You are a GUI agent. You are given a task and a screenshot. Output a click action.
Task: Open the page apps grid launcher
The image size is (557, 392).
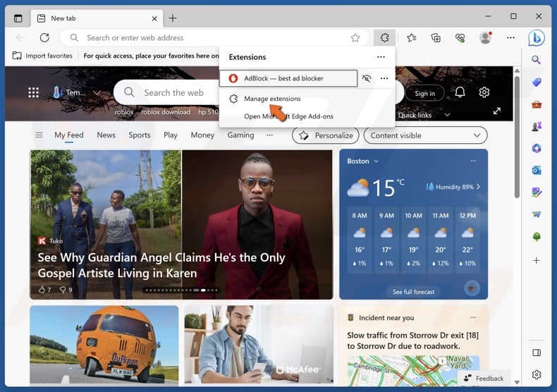(33, 92)
